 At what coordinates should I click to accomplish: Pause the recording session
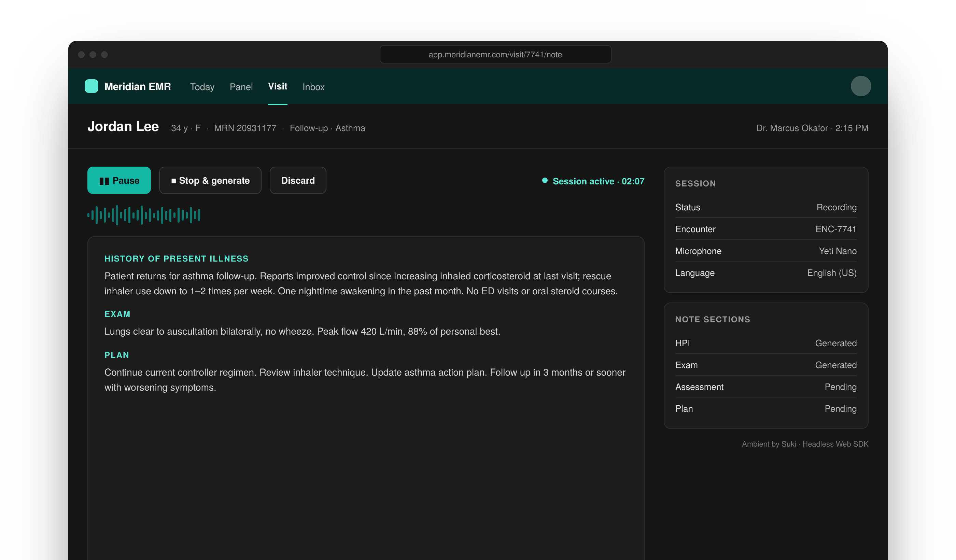pyautogui.click(x=119, y=180)
